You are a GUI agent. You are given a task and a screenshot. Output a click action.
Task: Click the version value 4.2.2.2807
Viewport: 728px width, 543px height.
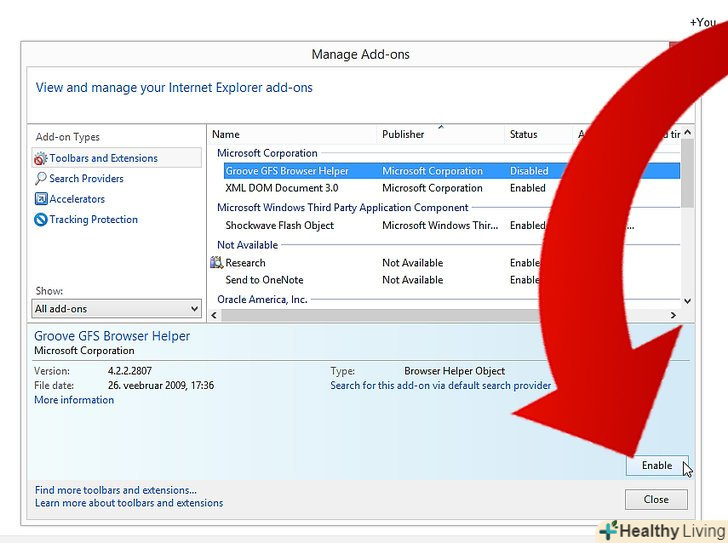[130, 371]
